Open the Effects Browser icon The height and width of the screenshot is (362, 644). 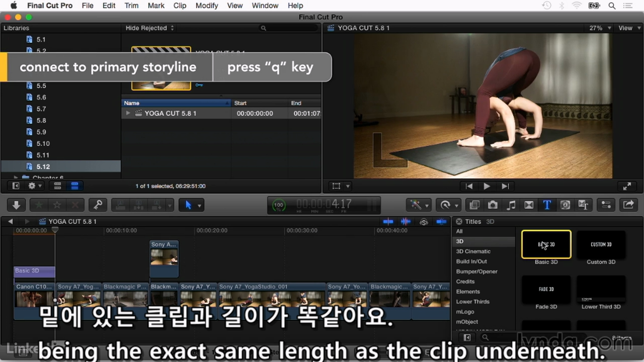pyautogui.click(x=474, y=205)
